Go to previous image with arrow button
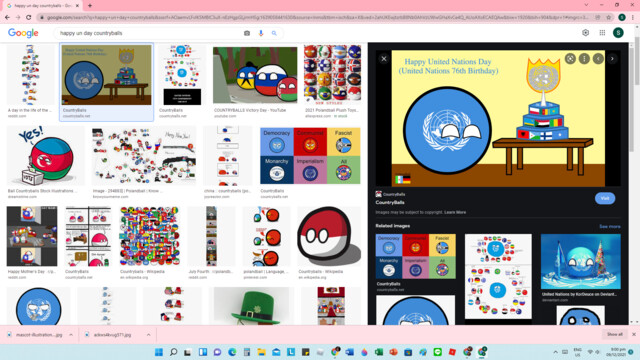Image resolution: width=640 pixels, height=360 pixels. (x=598, y=59)
